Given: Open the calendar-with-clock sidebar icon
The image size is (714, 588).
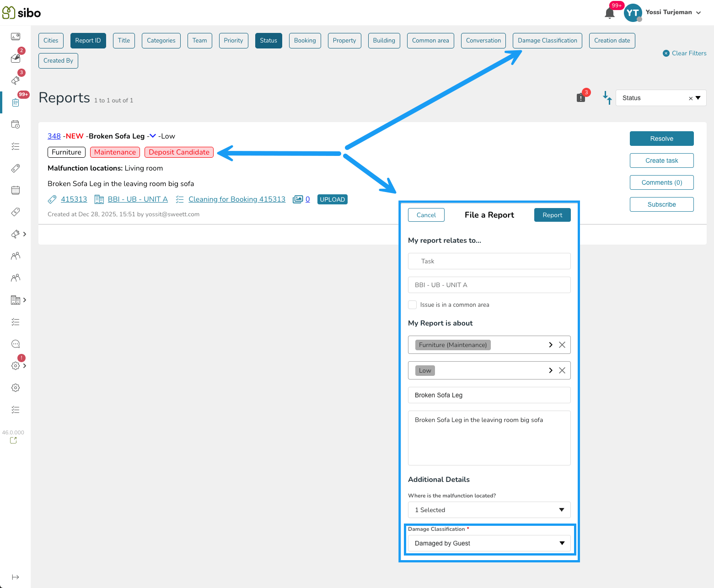Looking at the screenshot, I should point(16,124).
